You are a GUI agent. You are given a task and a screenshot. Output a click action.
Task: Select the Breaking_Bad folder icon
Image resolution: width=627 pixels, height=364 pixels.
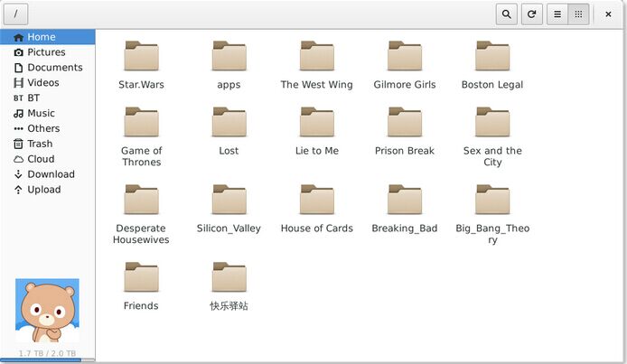[x=405, y=200]
